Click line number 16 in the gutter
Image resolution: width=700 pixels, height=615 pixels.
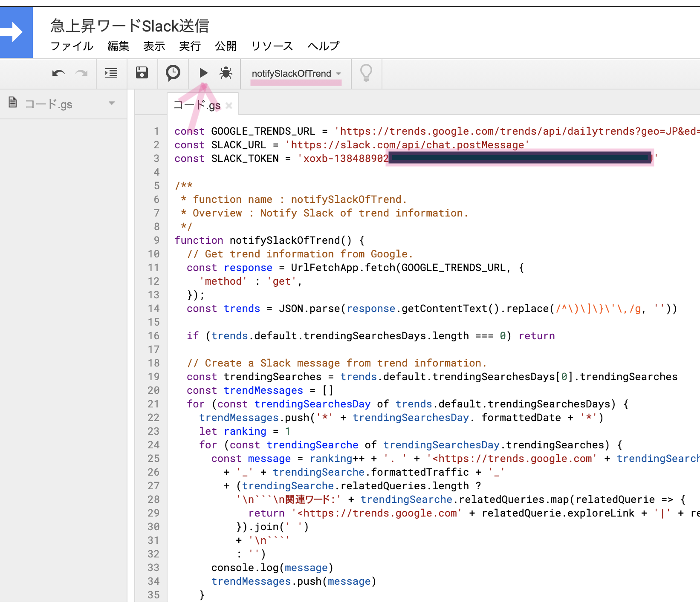click(x=153, y=336)
